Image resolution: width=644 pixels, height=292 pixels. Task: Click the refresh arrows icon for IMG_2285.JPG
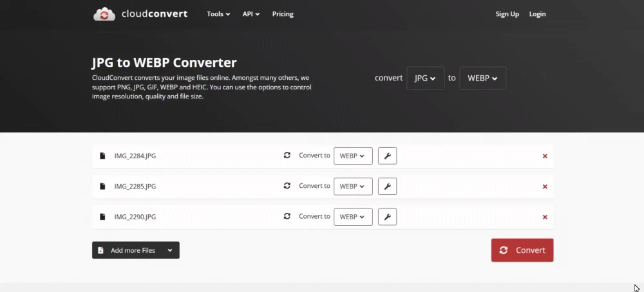pos(287,186)
